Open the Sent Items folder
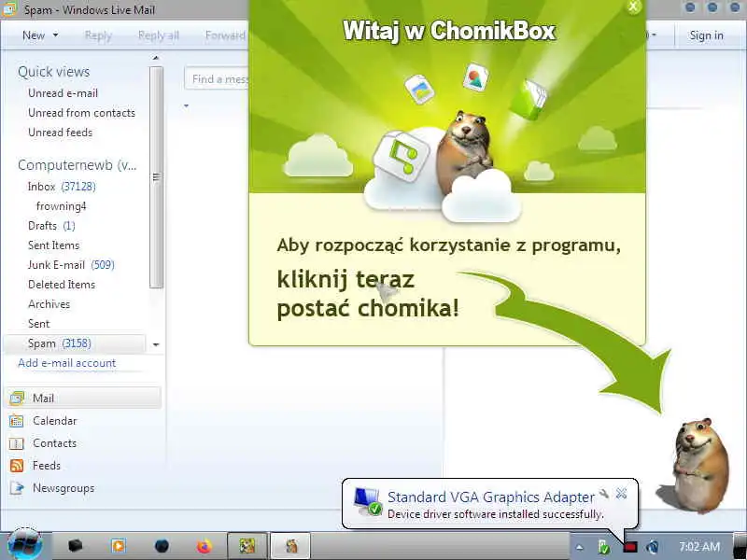Screen dimensions: 747x560 [x=53, y=245]
